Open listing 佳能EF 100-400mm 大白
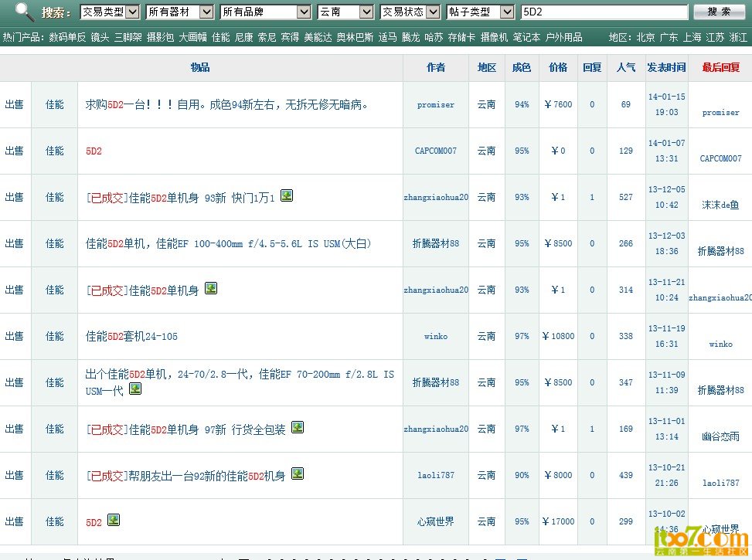This screenshot has width=752, height=560. pyautogui.click(x=228, y=243)
